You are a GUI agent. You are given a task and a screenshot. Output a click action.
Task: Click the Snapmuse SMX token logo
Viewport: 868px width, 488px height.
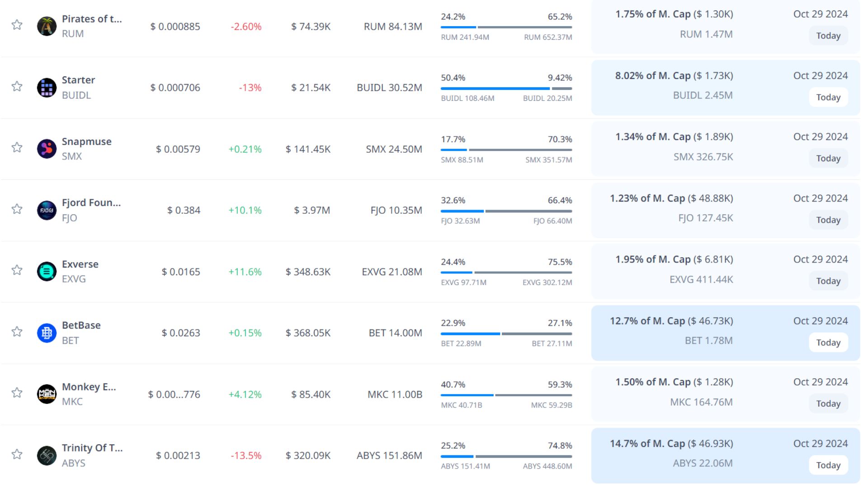click(47, 149)
